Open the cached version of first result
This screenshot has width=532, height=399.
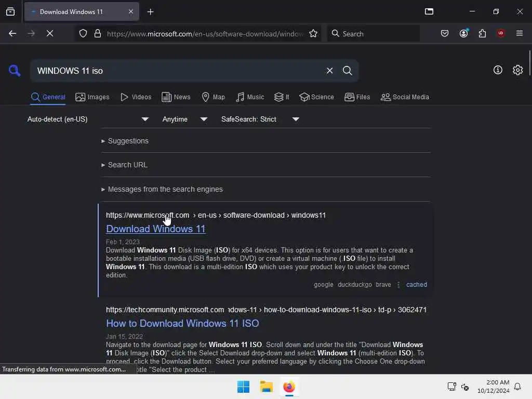[x=416, y=285]
